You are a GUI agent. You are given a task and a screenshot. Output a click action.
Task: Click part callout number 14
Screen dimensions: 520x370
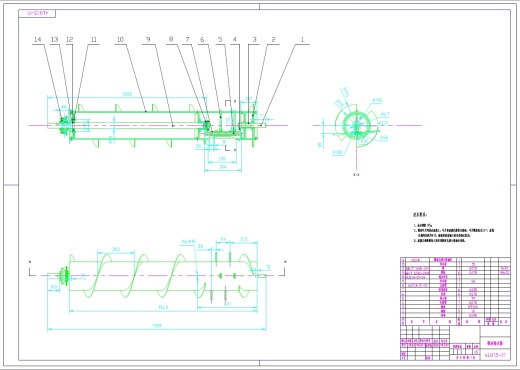click(x=38, y=39)
